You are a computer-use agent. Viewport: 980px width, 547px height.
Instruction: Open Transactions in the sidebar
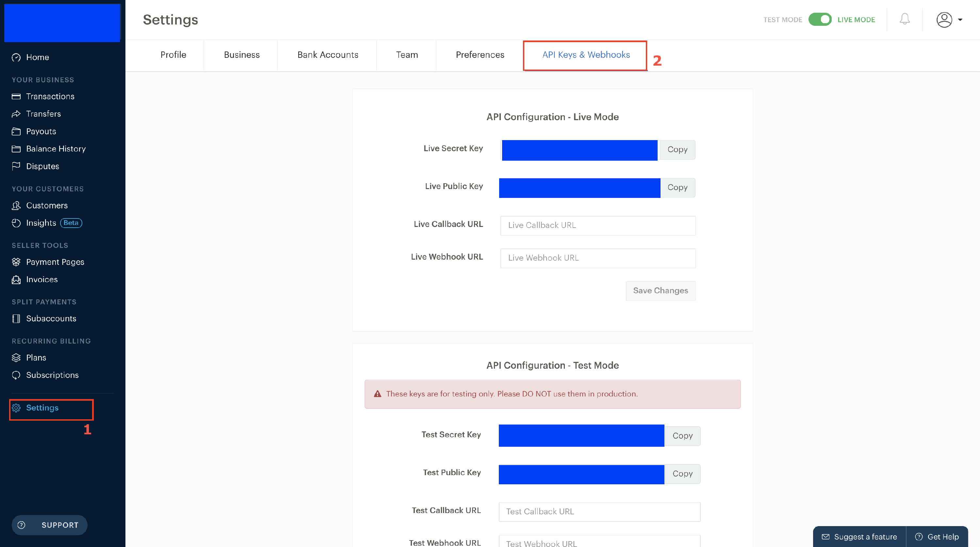coord(50,97)
